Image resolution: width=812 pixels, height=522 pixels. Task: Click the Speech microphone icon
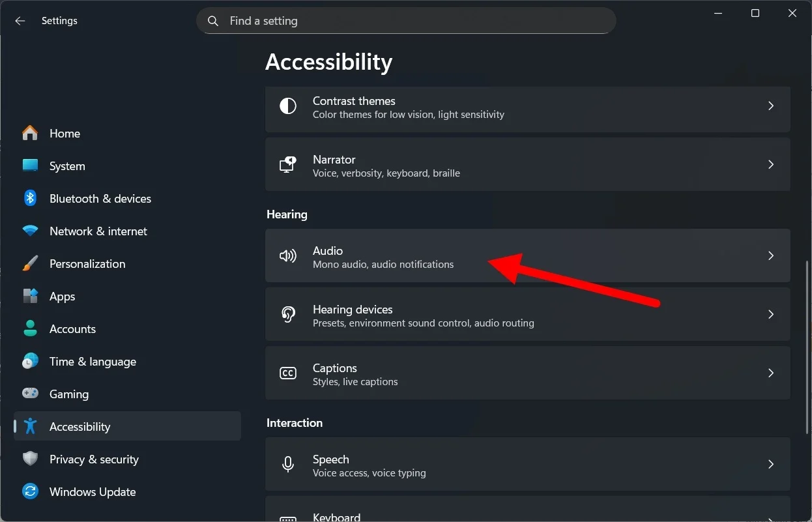pyautogui.click(x=287, y=464)
